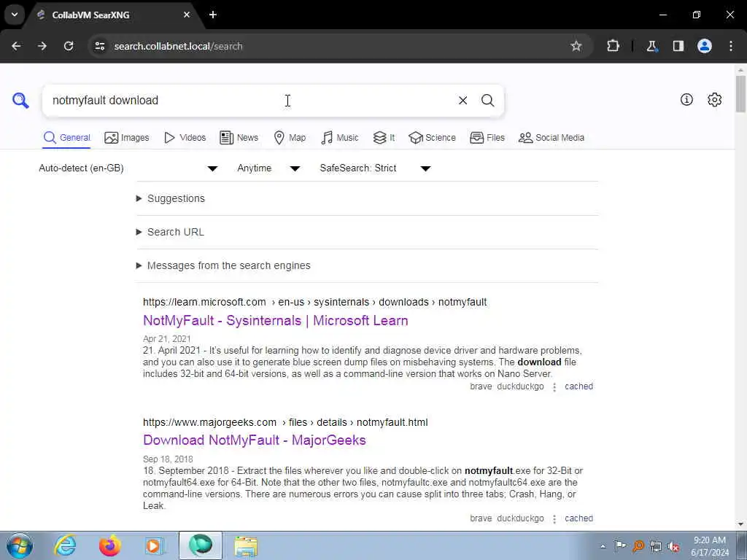Go forward in browser history

point(42,46)
